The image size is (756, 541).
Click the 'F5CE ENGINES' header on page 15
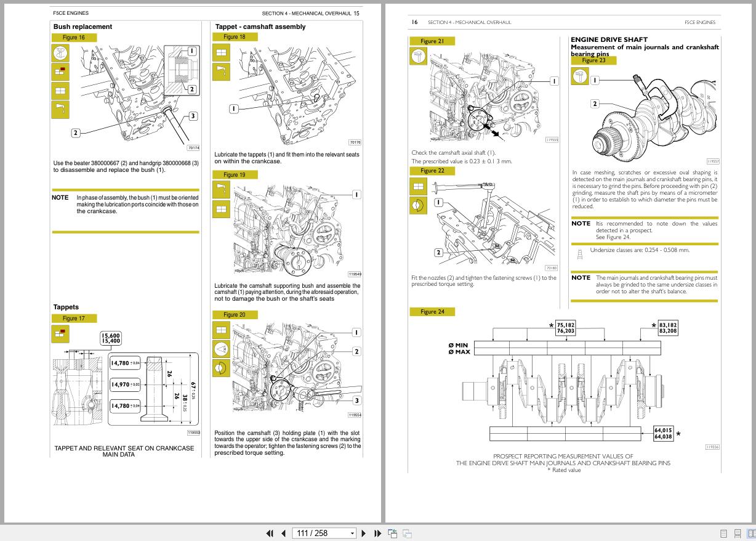click(x=71, y=13)
